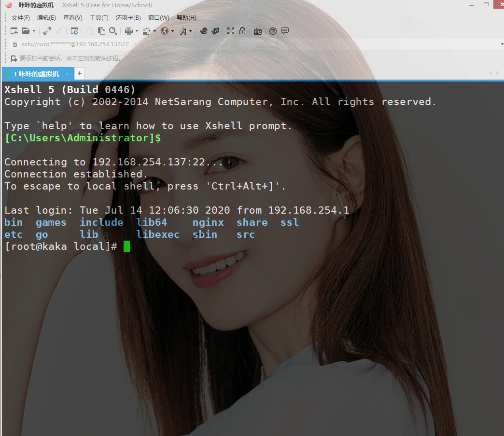The height and width of the screenshot is (436, 504).
Task: Click the New Session toolbar icon
Action: (x=14, y=31)
